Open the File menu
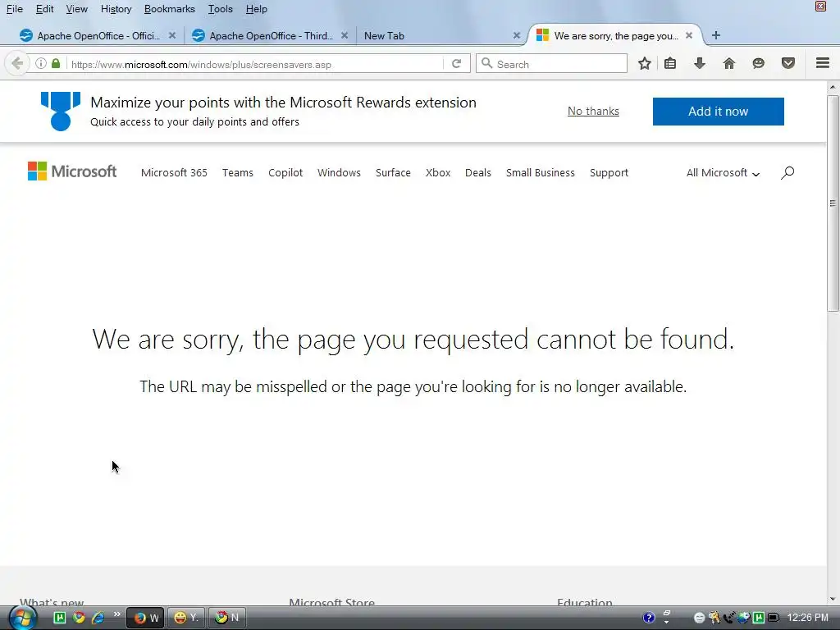Viewport: 840px width, 630px height. tap(15, 9)
